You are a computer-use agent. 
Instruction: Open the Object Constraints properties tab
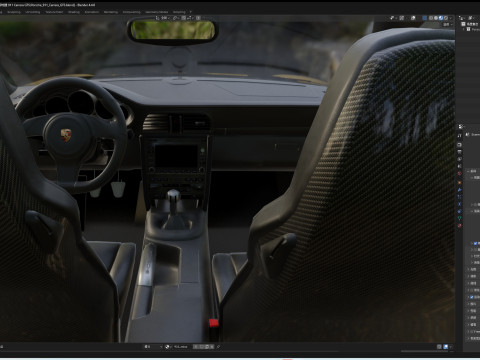point(460,211)
